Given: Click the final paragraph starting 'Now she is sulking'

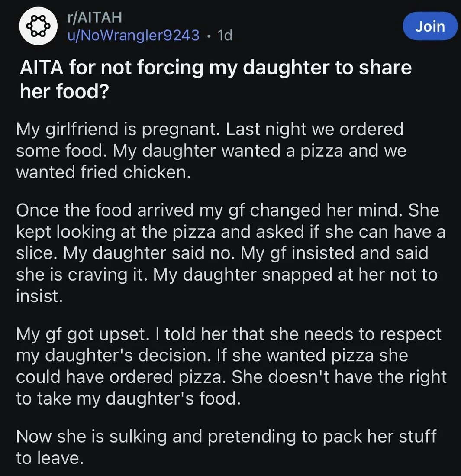Looking at the screenshot, I should click(226, 447).
